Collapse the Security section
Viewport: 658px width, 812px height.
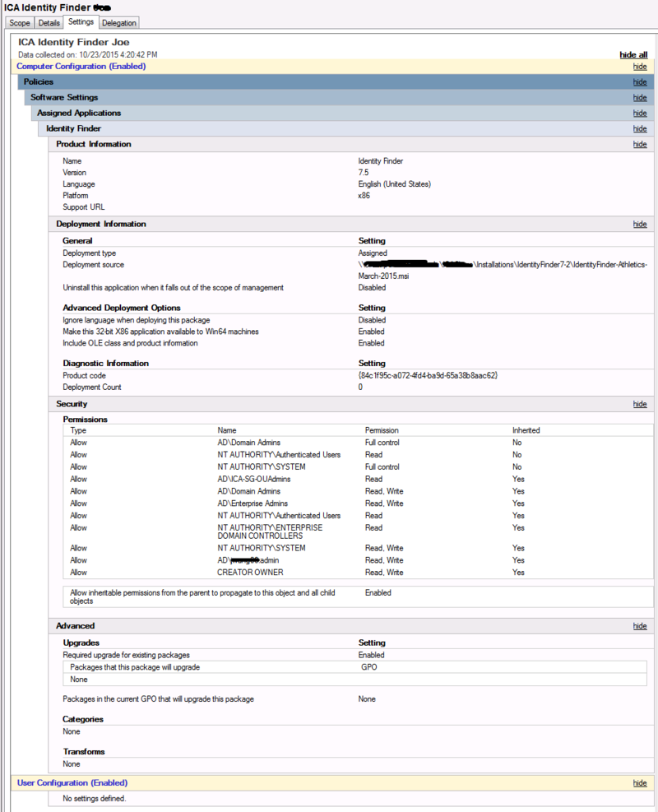click(640, 403)
